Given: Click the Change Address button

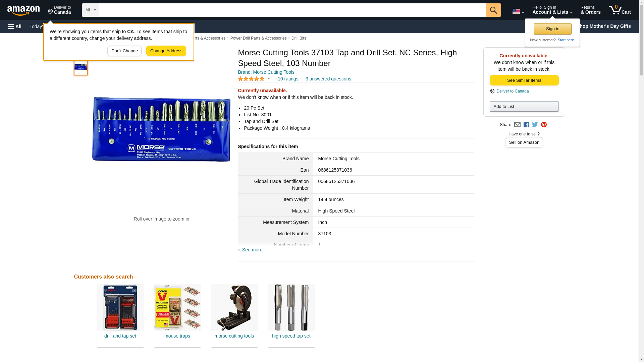Looking at the screenshot, I should point(166,51).
